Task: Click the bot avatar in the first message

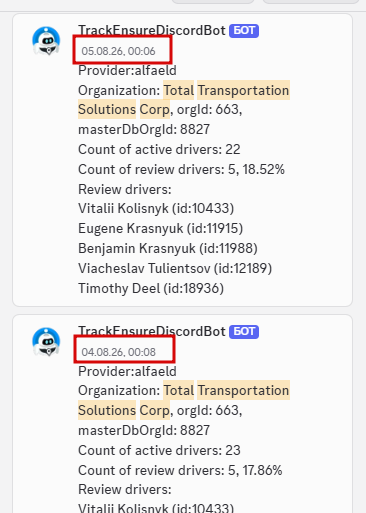Action: 46,41
